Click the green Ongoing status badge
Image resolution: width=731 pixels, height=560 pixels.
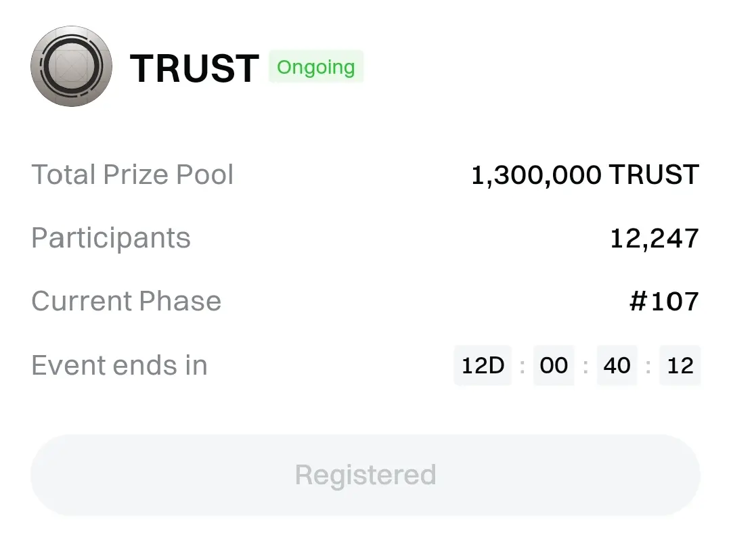tap(316, 67)
